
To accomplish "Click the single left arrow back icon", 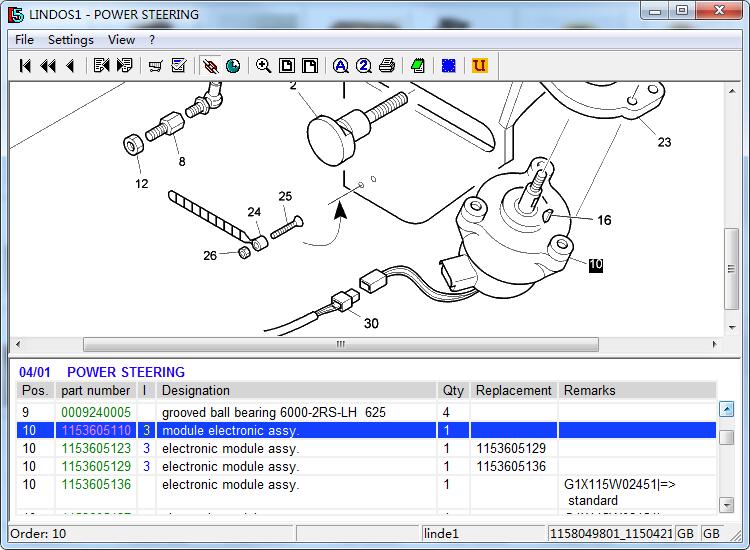I will point(71,66).
